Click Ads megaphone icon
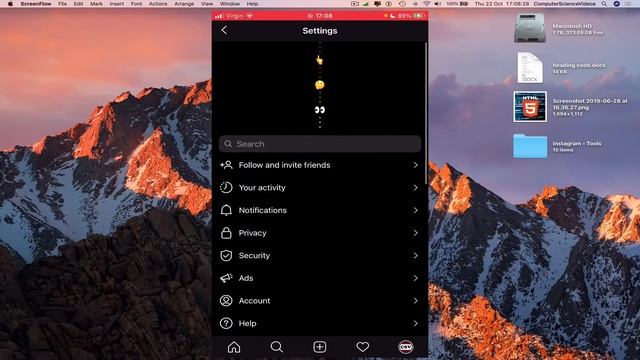Screen dimensions: 640x360 click(226, 278)
